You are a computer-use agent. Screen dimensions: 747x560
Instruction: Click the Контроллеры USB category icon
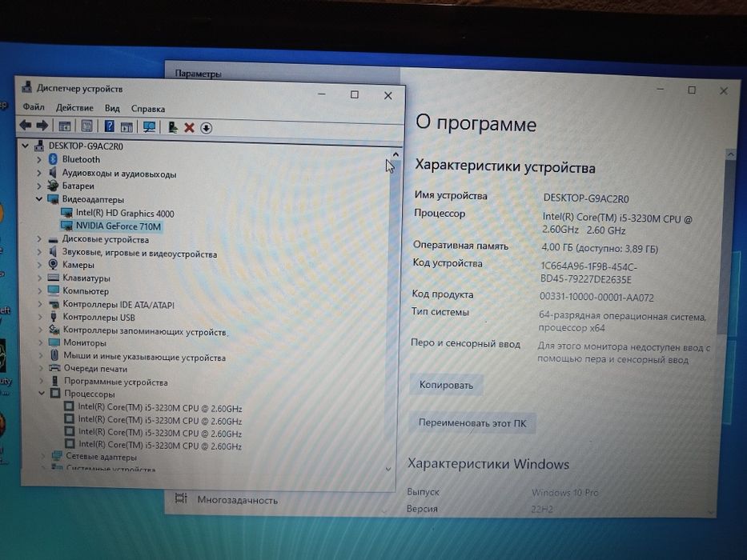pyautogui.click(x=54, y=317)
